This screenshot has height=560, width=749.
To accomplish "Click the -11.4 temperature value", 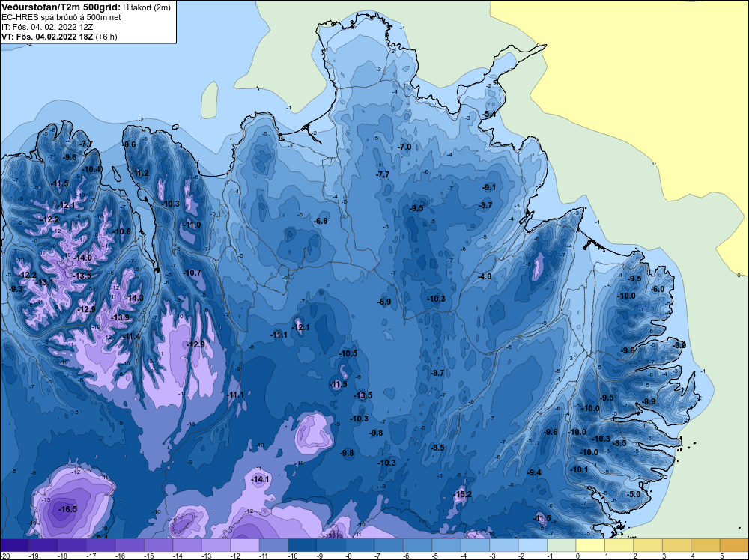I will (131, 337).
